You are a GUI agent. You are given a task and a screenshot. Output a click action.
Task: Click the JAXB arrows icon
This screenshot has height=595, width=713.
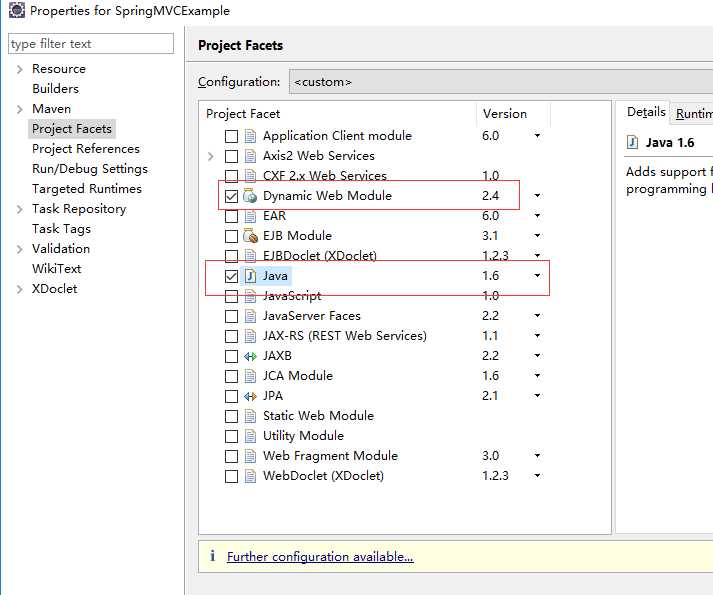250,356
